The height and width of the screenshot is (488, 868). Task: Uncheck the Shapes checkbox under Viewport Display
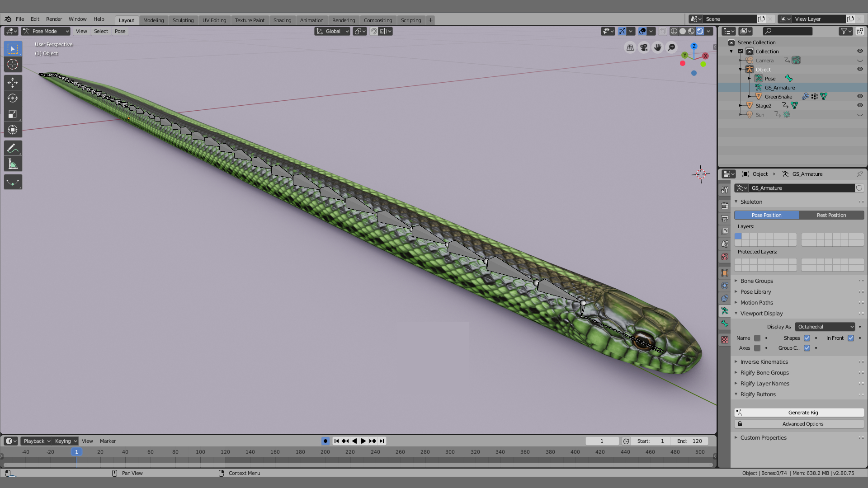click(x=807, y=338)
